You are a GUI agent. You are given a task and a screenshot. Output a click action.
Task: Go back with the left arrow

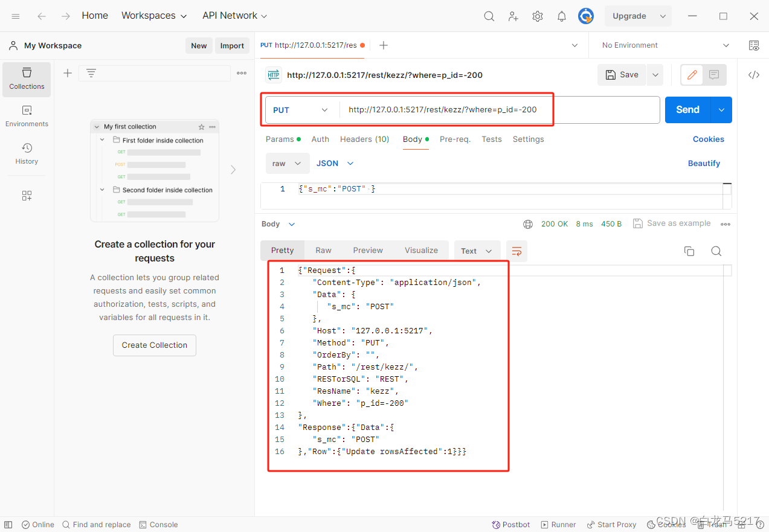[x=42, y=16]
